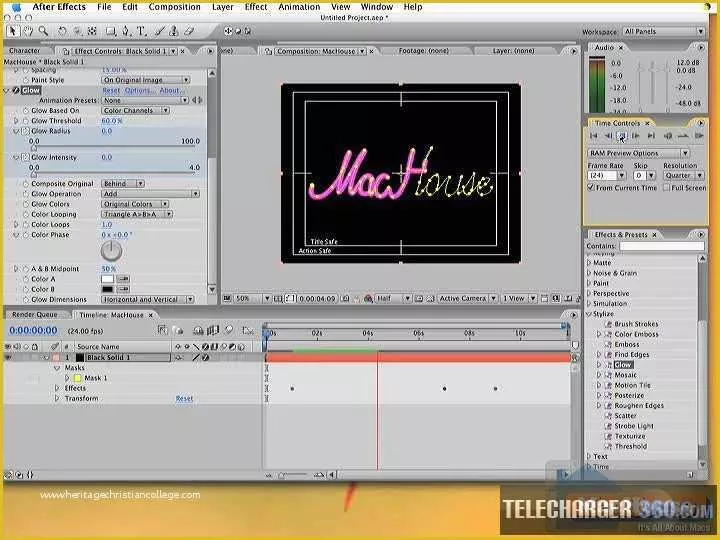Toggle Glow Radius stopwatch
Viewport: 720px width, 540px height.
(x=26, y=131)
